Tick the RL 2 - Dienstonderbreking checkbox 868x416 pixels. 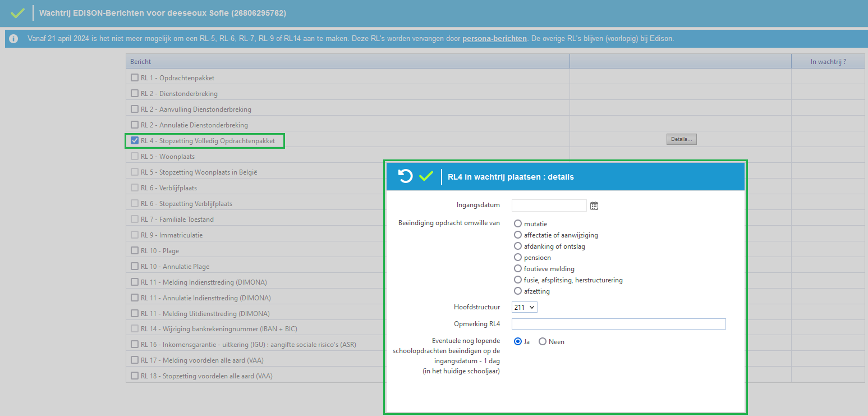(x=135, y=93)
